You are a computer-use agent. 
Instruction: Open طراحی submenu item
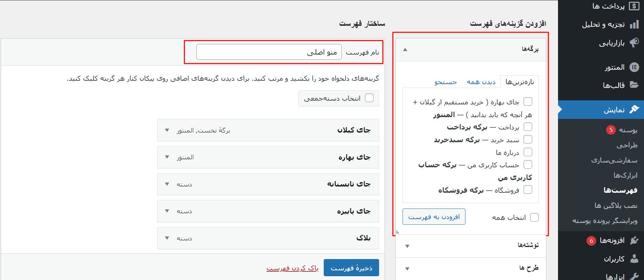pos(627,145)
